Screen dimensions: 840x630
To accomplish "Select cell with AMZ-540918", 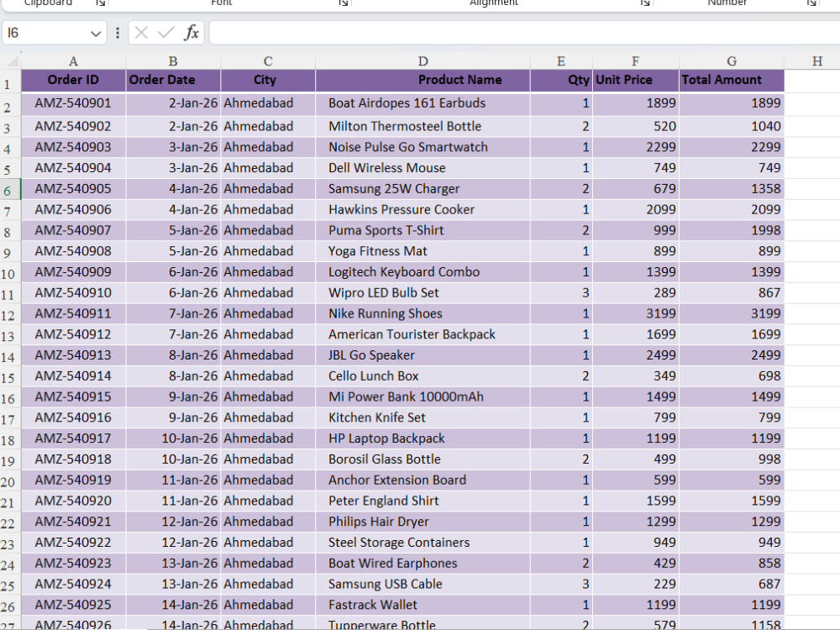I will tap(73, 459).
